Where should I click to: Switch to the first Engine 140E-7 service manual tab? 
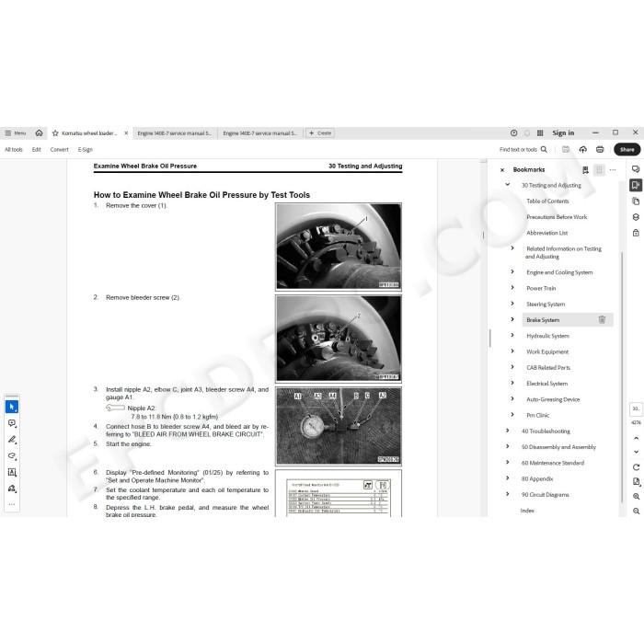coord(174,133)
